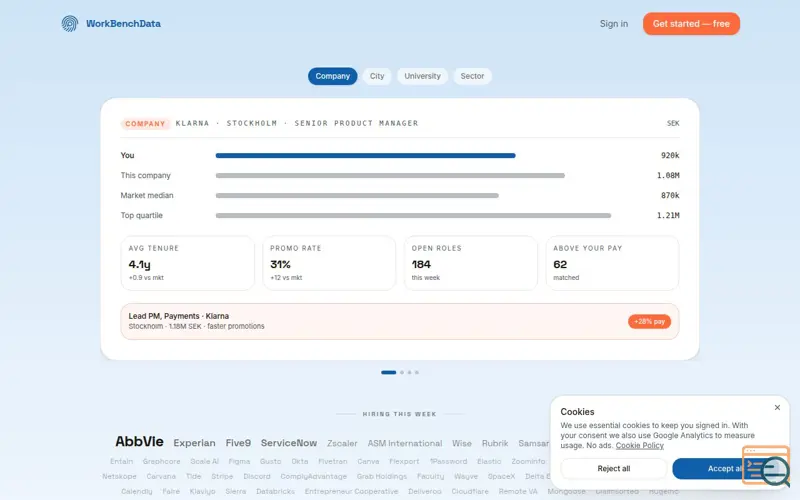
Task: Open the OPEN ROLES 184 card
Action: [470, 263]
